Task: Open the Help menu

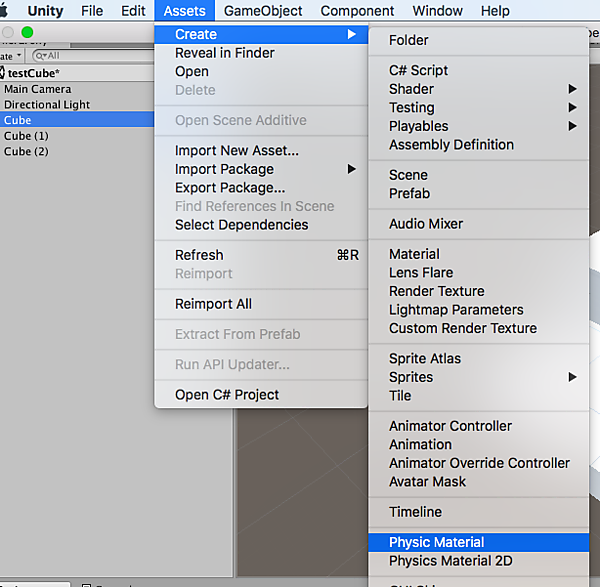Action: click(495, 11)
